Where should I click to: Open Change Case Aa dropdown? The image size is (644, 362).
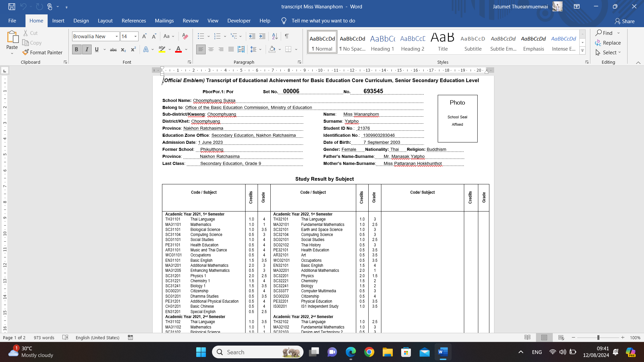point(169,36)
